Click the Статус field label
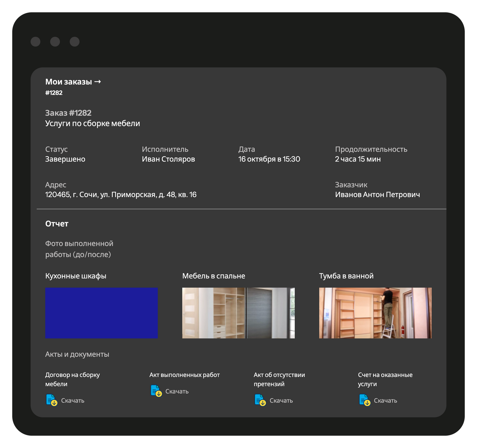 coord(56,149)
